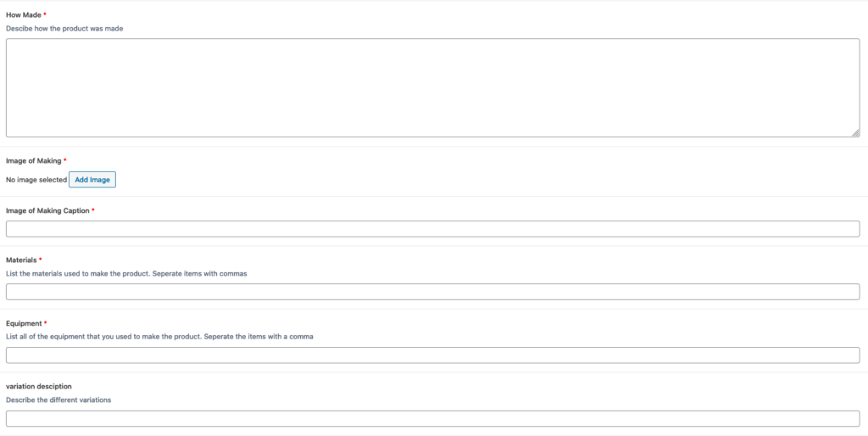Focus the Image of Making Caption field
Viewport: 868px width, 436px height.
[x=432, y=229]
